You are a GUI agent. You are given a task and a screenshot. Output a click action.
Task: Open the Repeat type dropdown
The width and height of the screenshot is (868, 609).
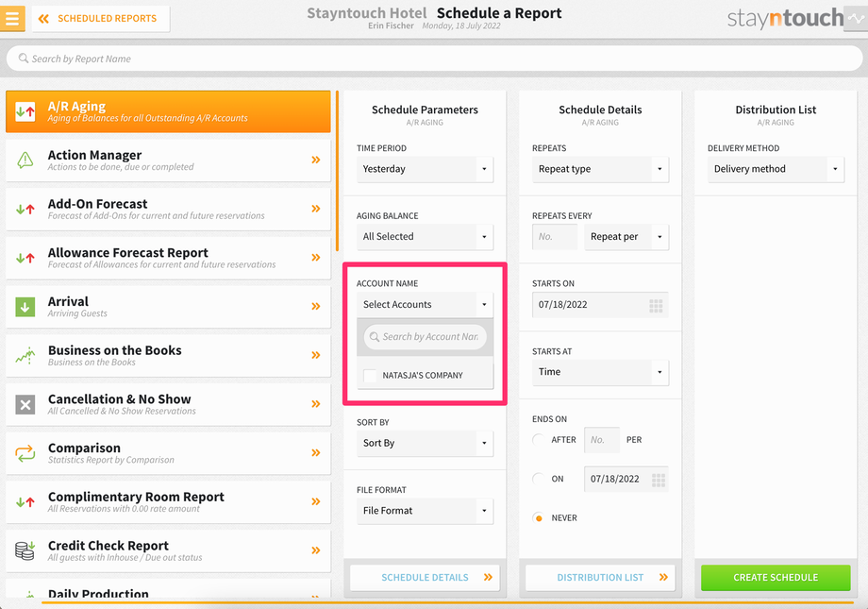click(600, 169)
